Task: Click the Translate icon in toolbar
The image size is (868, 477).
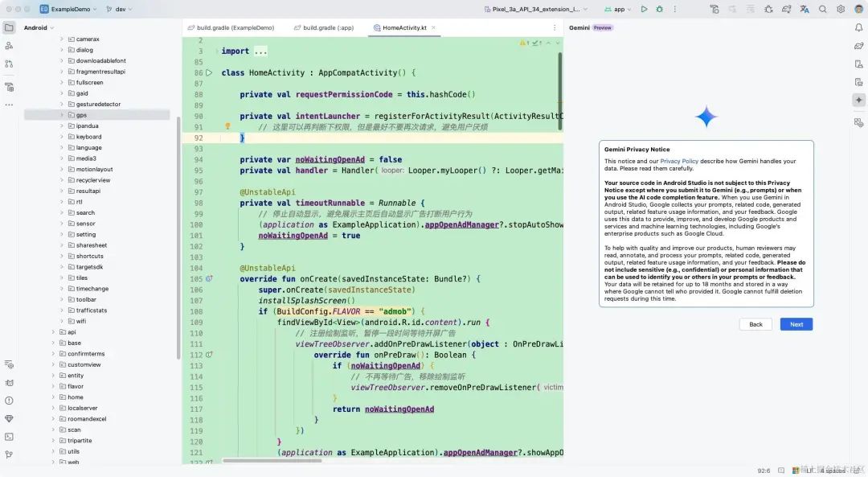Action: click(x=805, y=9)
